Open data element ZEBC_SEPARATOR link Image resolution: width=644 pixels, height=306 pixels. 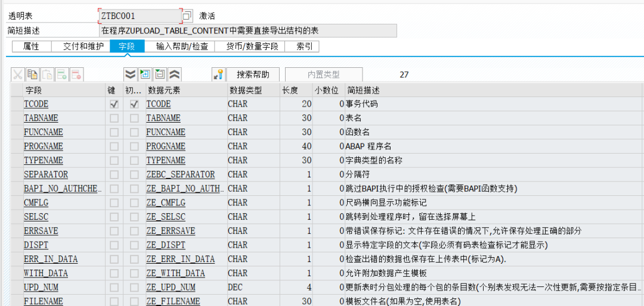click(x=180, y=175)
